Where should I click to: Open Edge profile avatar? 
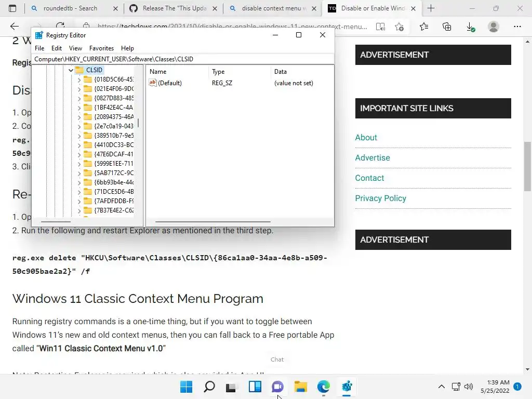494,26
